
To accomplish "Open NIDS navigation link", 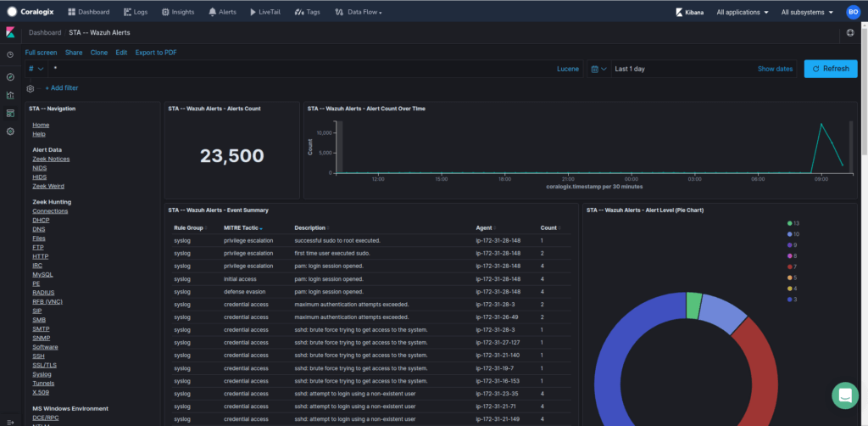I will click(40, 168).
